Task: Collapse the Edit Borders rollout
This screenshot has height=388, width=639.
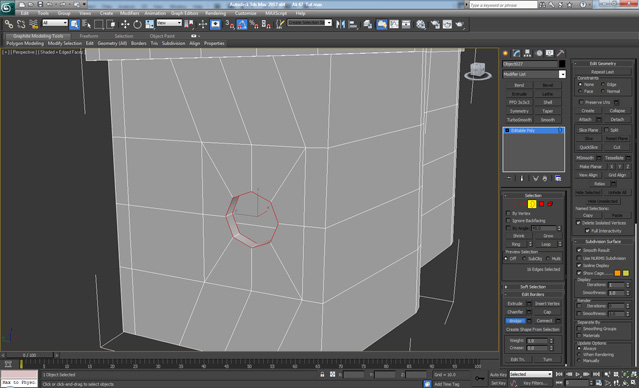Action: (533, 294)
